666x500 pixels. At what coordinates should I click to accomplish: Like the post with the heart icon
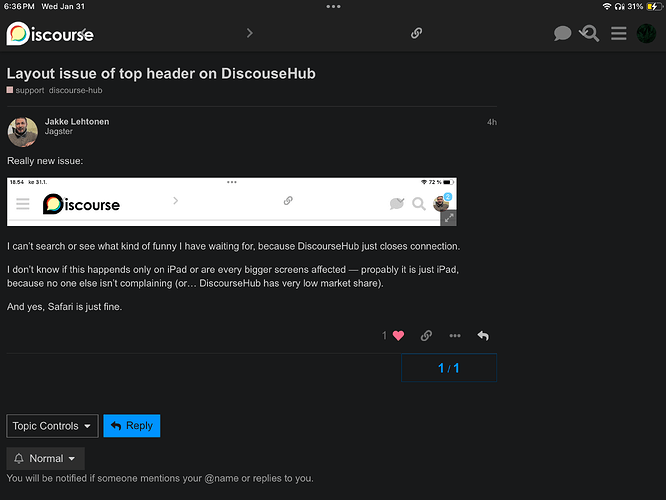pos(398,336)
